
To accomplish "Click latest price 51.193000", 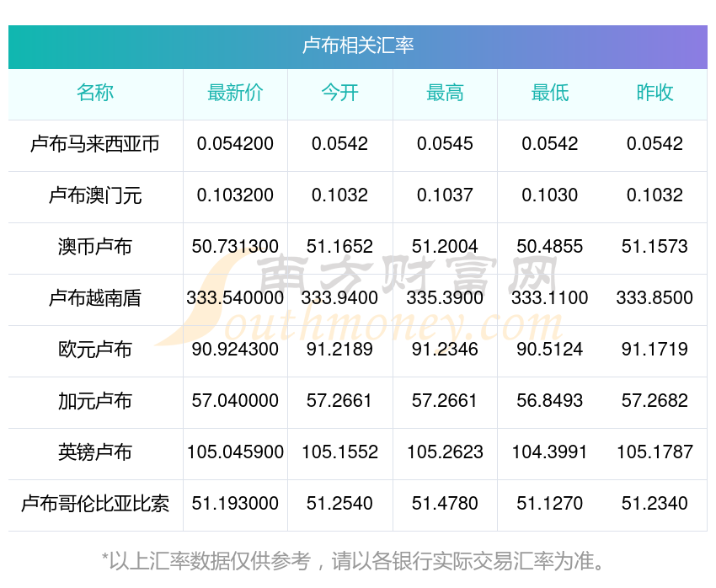I will point(235,504).
